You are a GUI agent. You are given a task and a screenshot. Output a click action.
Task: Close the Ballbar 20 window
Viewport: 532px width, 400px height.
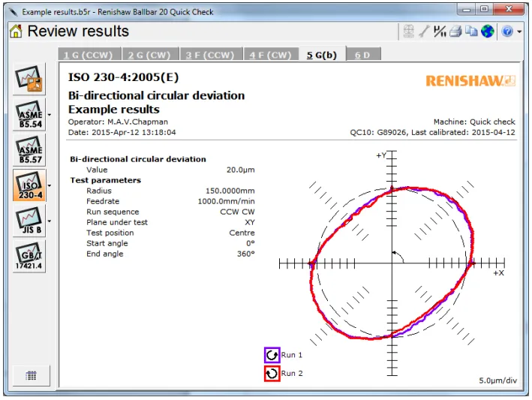coord(509,10)
